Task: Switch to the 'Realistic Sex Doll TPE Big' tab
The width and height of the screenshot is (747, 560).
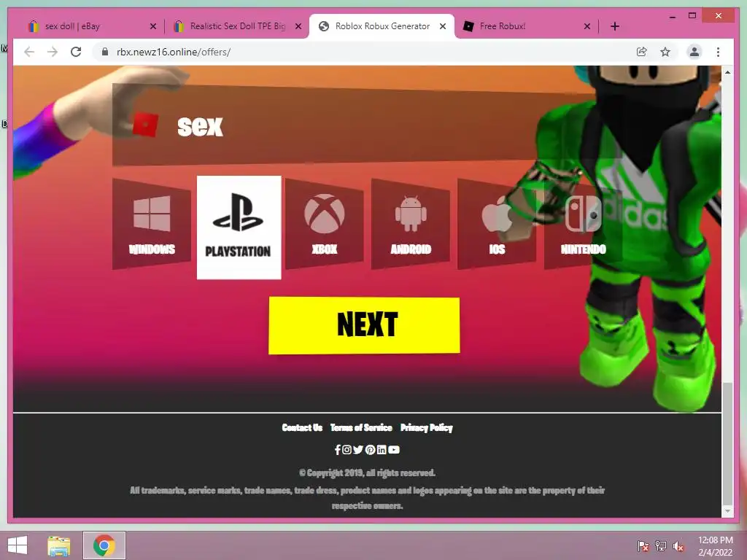Action: point(237,26)
